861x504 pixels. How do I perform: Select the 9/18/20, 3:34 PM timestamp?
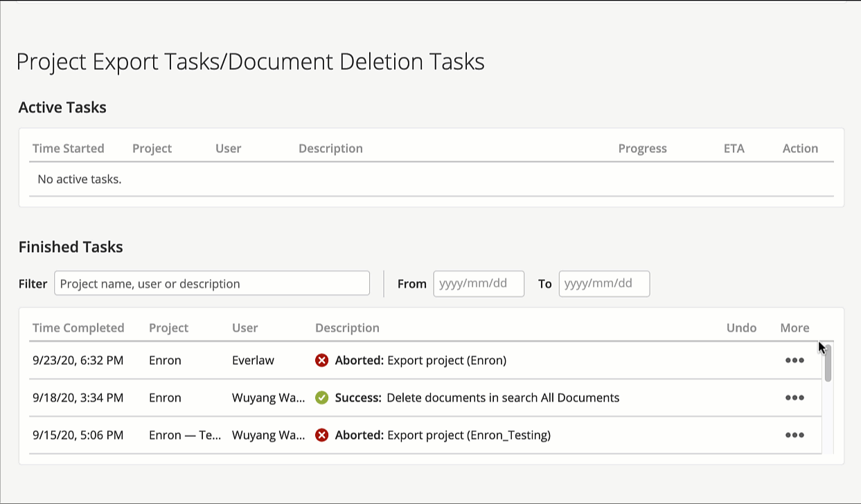pyautogui.click(x=78, y=397)
